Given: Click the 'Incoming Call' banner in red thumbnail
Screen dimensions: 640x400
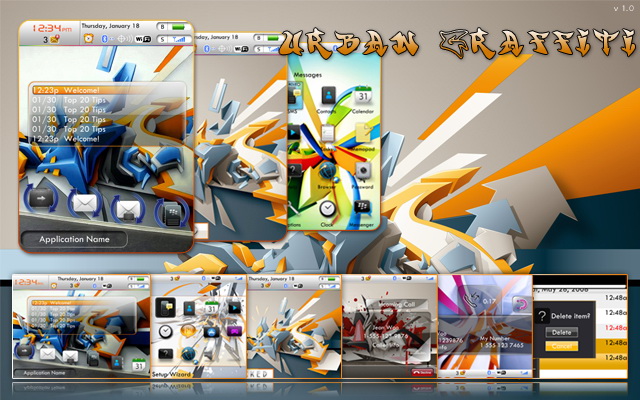Looking at the screenshot, I should (x=396, y=304).
